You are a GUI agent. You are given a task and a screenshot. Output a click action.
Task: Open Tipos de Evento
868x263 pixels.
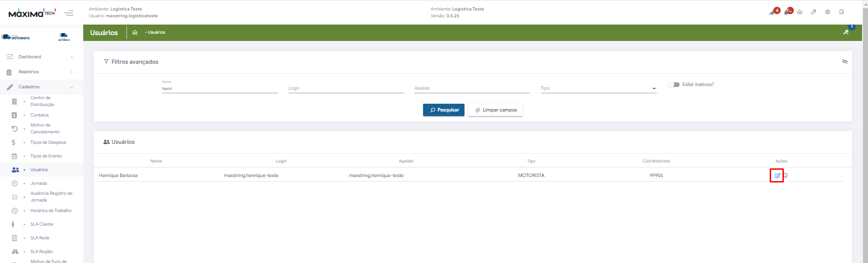click(46, 156)
